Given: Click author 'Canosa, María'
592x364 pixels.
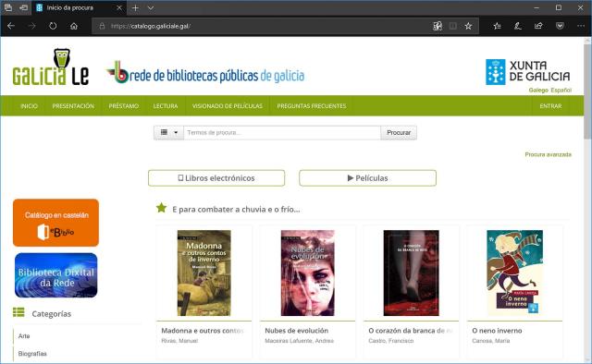Looking at the screenshot, I should 491,341.
